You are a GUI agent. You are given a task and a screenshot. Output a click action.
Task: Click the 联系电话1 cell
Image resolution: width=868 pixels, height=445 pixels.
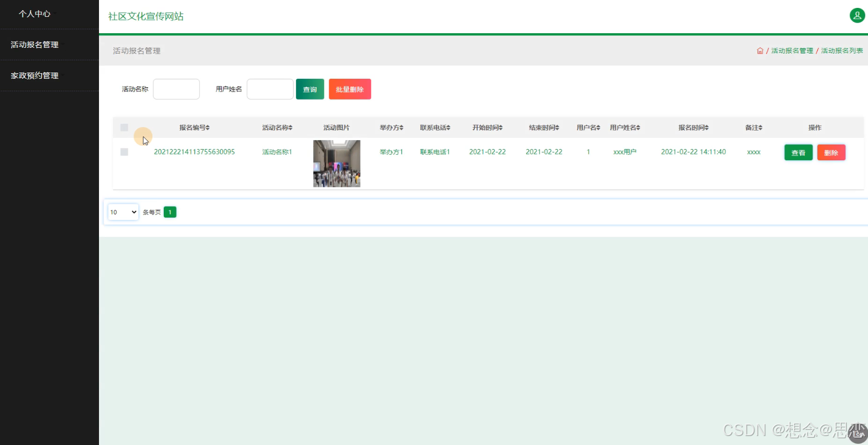click(x=435, y=152)
